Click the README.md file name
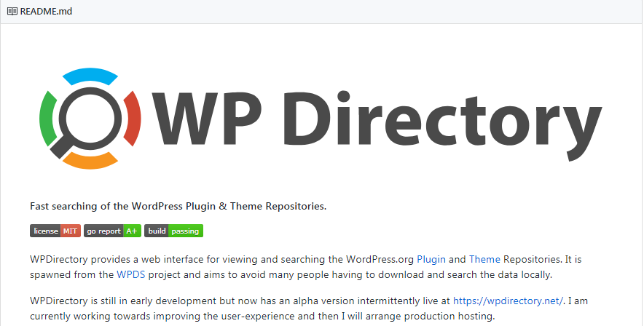 point(46,12)
